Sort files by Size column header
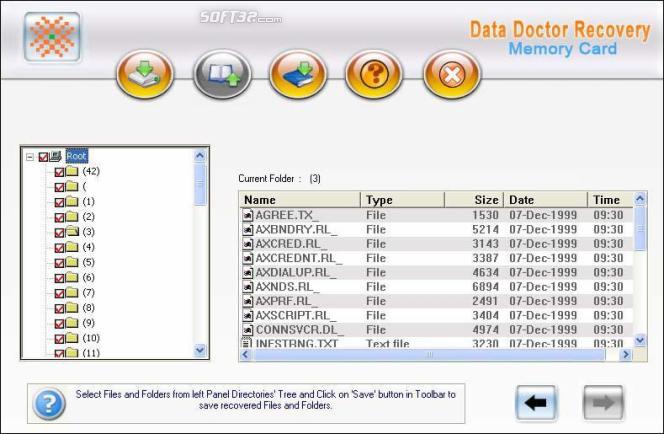The width and height of the screenshot is (664, 434). tap(474, 200)
